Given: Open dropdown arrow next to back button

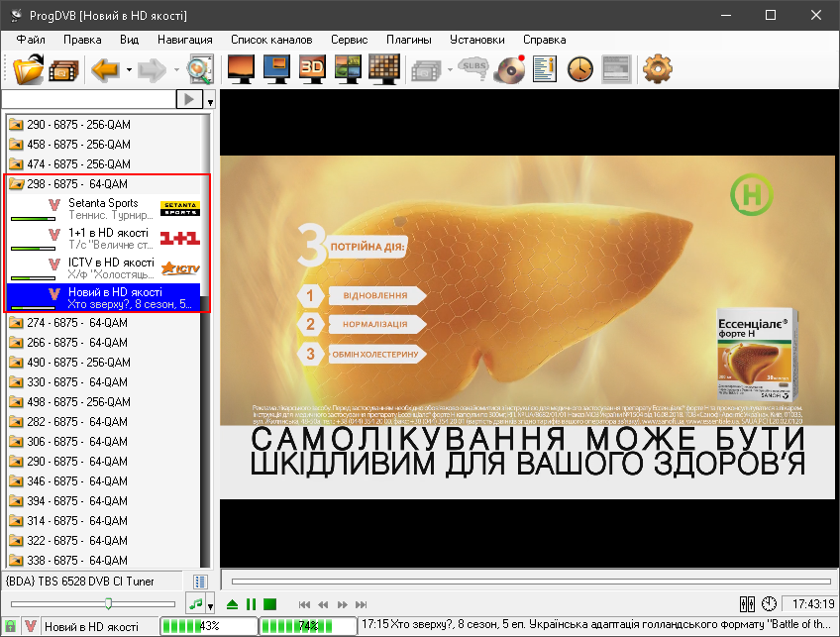Looking at the screenshot, I should pos(128,70).
